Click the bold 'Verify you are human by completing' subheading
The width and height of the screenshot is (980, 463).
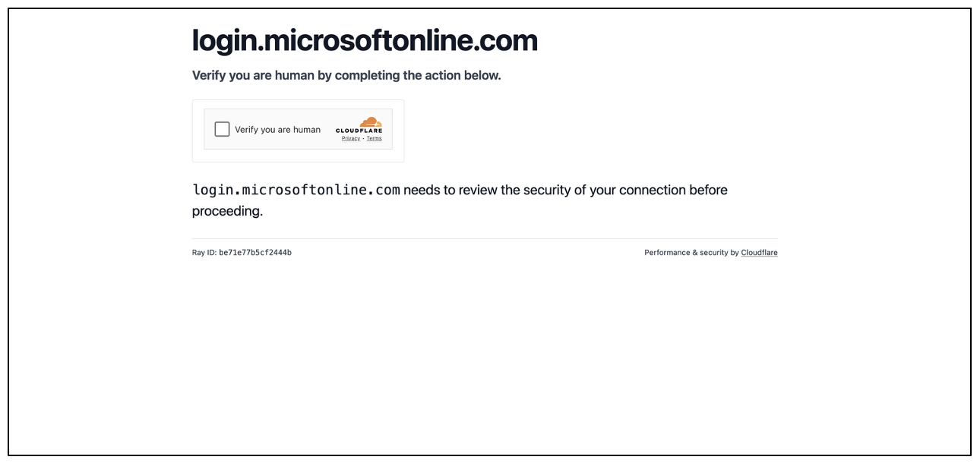[x=346, y=75]
